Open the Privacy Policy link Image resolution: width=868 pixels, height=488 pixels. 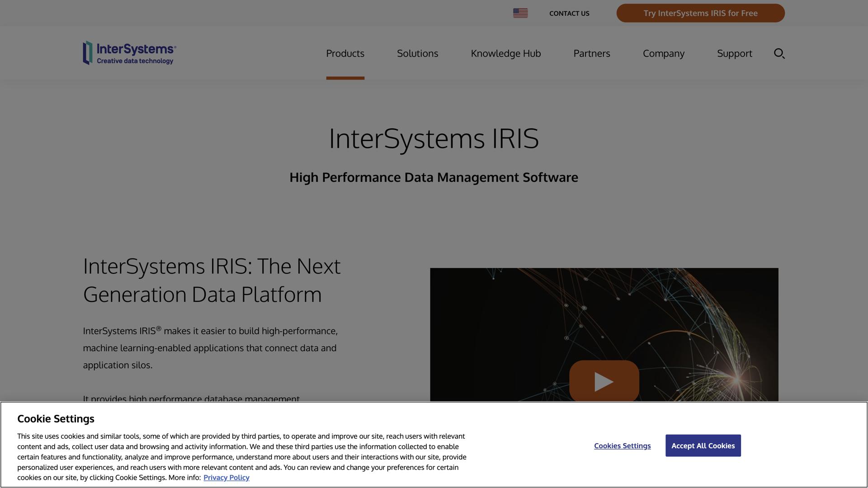226,477
